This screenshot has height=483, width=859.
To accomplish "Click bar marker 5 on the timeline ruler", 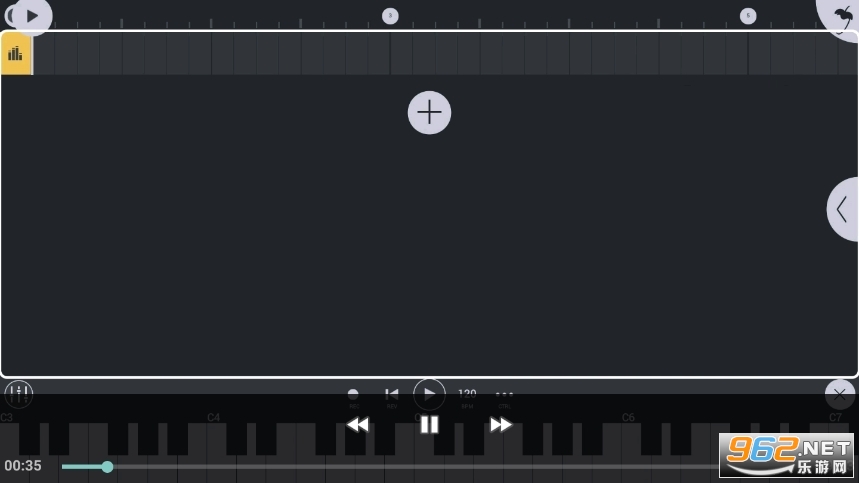I will 748,16.
